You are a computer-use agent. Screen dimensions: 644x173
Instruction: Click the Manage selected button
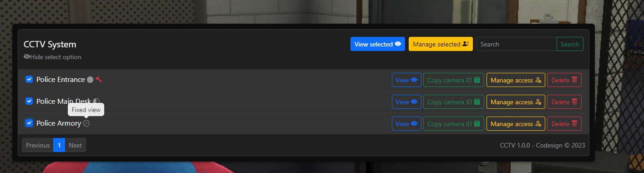(441, 44)
